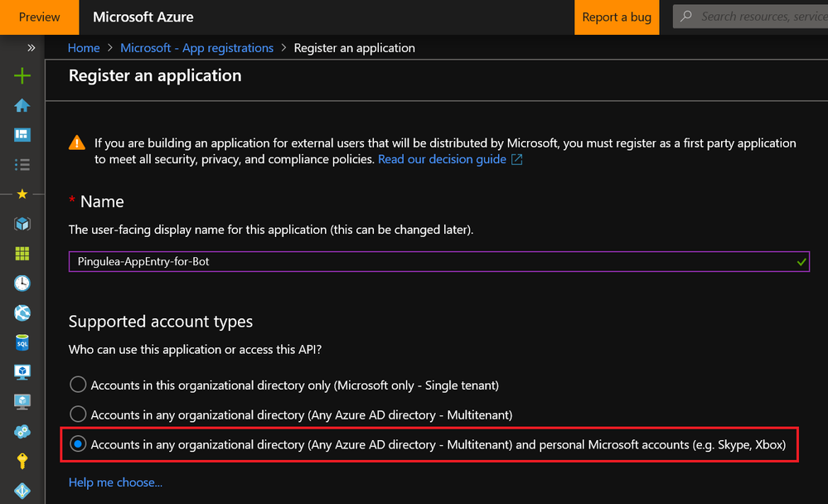Click the Help me choose link
Screen dimensions: 828x504
[115, 482]
